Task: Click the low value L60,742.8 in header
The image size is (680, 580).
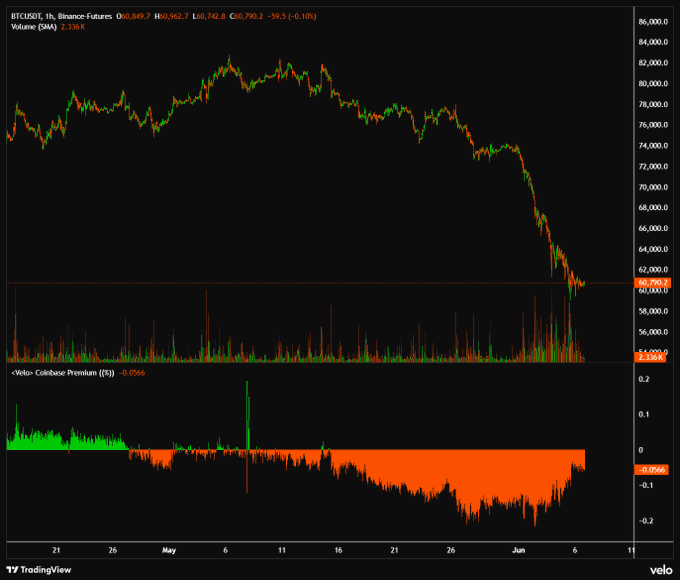Action: pyautogui.click(x=209, y=16)
